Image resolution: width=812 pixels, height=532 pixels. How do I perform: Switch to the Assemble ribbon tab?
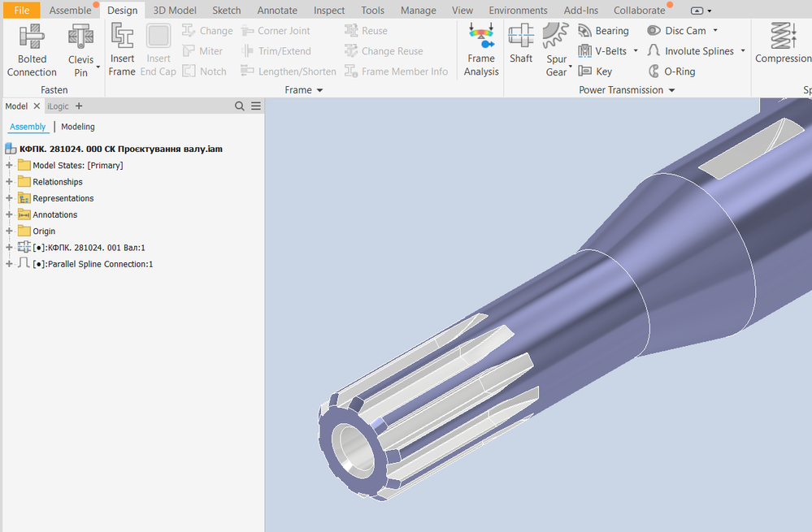[x=70, y=11]
